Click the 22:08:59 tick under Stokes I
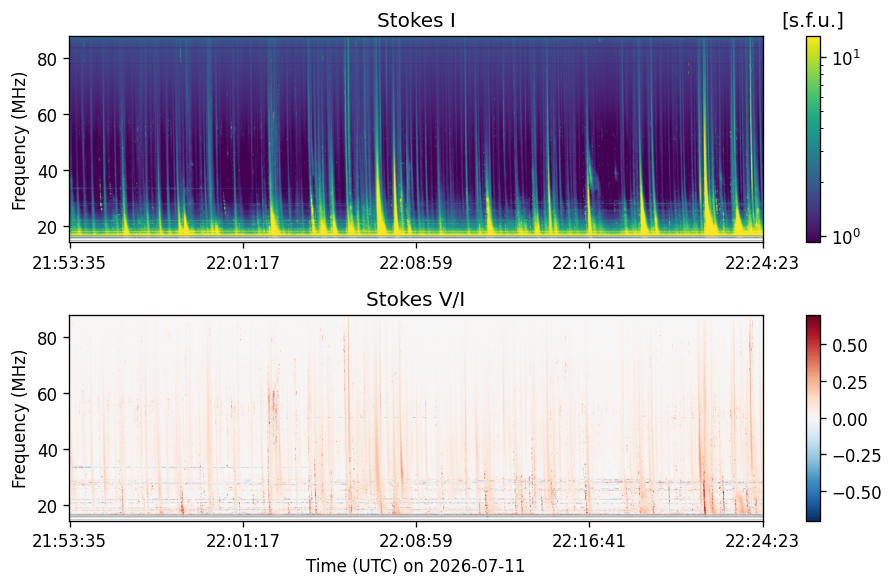894x587 pixels. pos(416,263)
